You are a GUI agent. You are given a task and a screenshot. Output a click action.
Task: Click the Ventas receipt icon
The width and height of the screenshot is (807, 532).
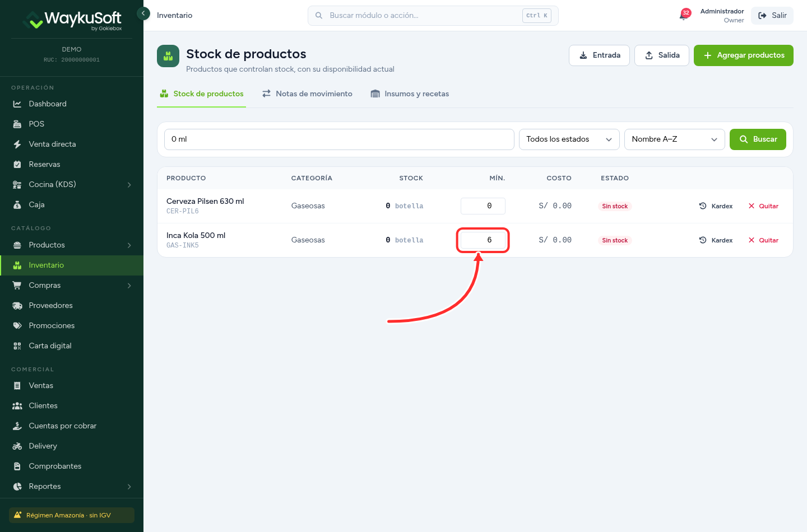(x=17, y=385)
